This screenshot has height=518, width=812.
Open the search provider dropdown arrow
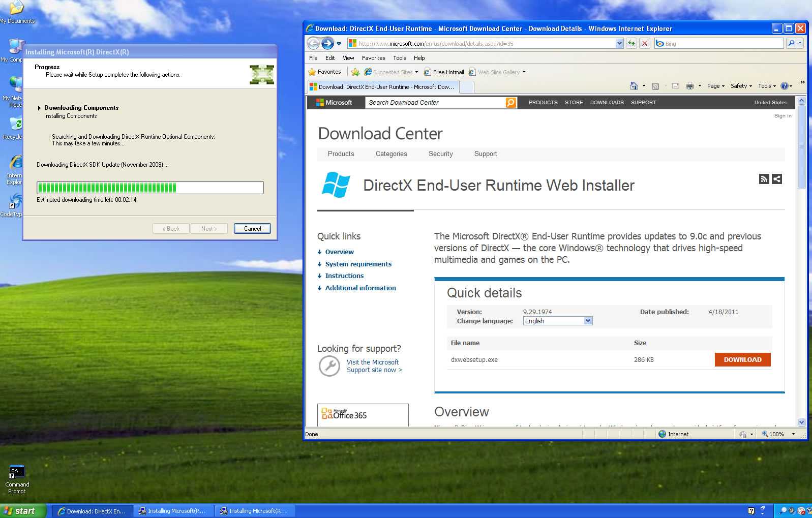click(x=800, y=43)
